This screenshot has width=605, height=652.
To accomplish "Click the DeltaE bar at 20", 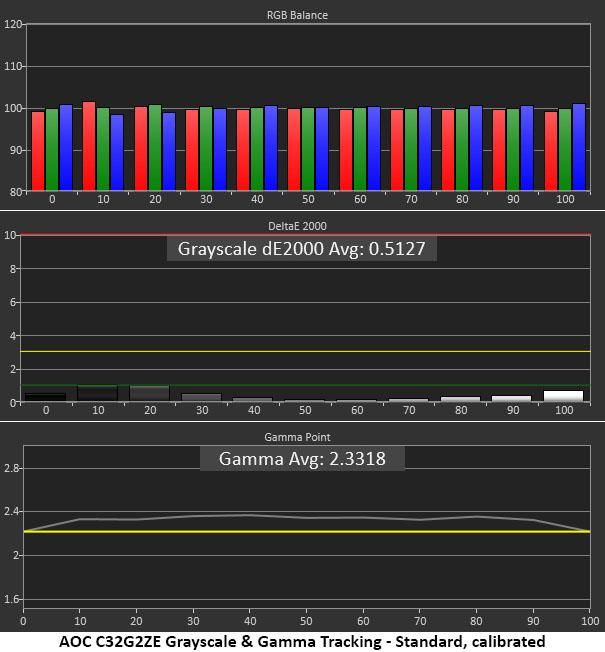I will (x=150, y=393).
